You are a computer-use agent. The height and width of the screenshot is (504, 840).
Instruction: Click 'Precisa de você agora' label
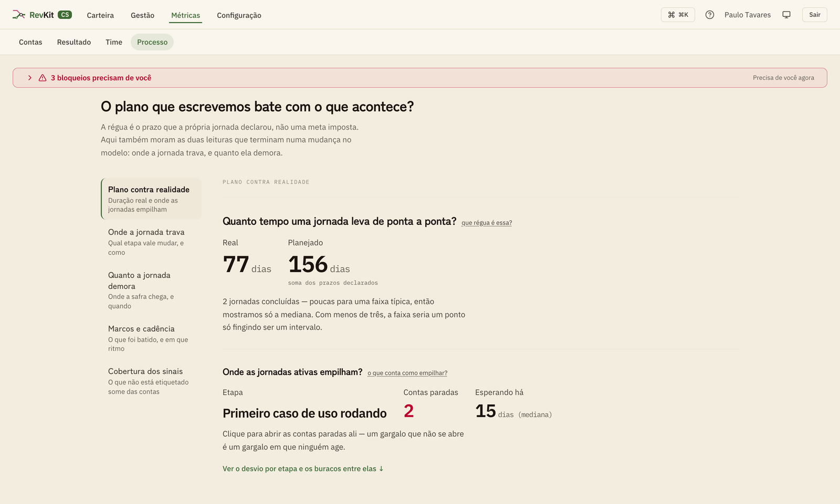tap(783, 78)
